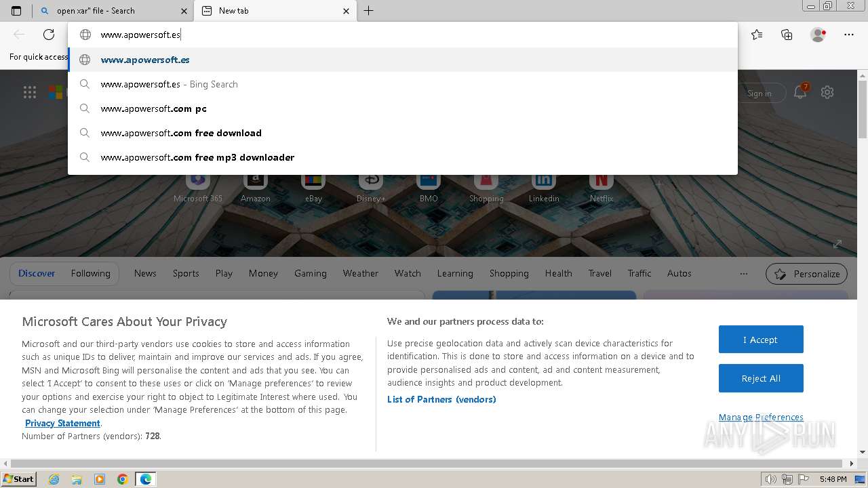Open the Settings and more ellipsis menu
Screen dimensions: 868x488
[x=849, y=35]
